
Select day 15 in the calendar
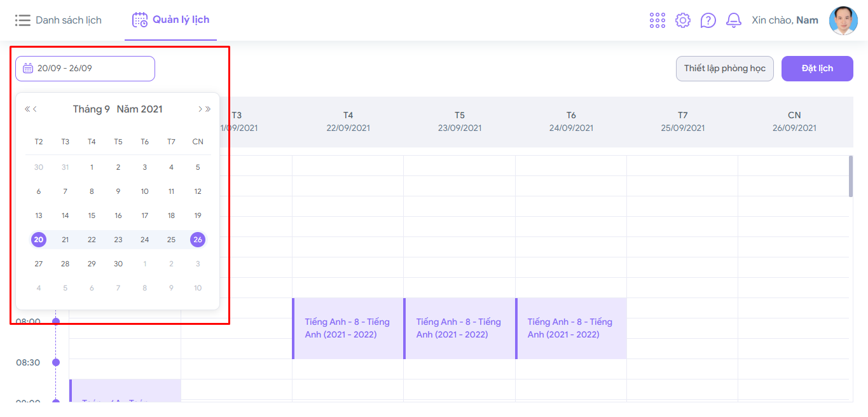tap(92, 215)
